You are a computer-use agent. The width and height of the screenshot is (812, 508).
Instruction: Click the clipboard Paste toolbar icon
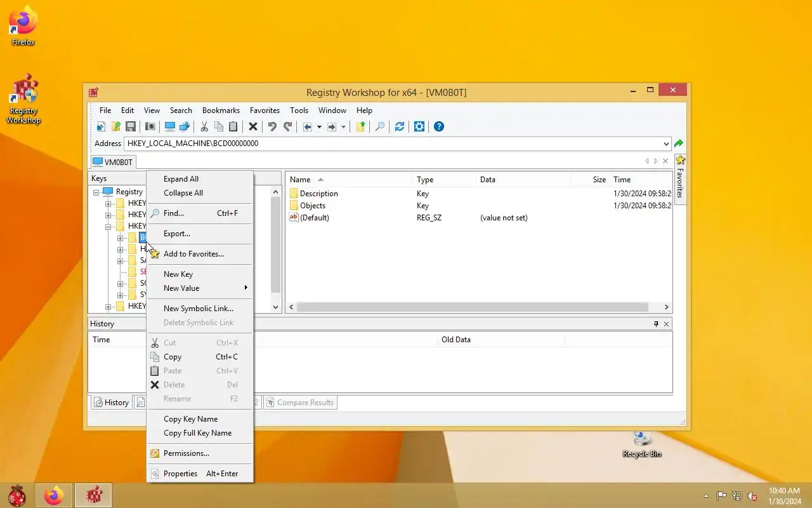click(233, 127)
